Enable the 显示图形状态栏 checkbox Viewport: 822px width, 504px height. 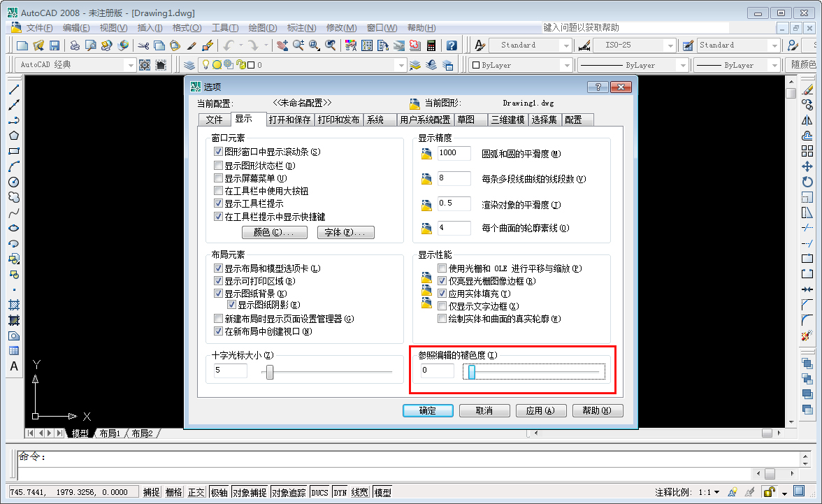pyautogui.click(x=219, y=166)
